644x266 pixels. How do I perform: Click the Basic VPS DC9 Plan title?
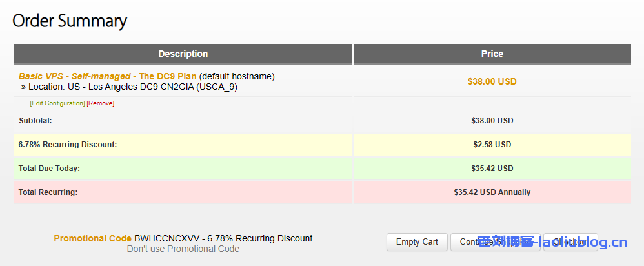[107, 76]
